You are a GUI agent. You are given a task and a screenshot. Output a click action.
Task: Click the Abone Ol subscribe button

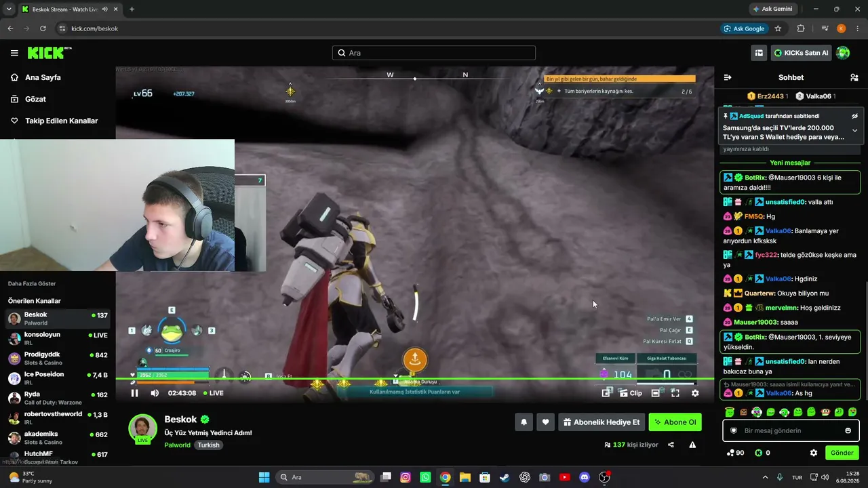[x=675, y=422]
